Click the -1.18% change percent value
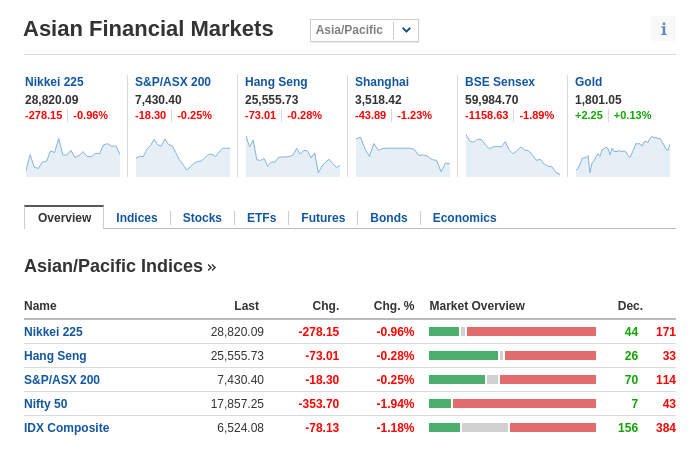The height and width of the screenshot is (455, 694). [x=395, y=428]
